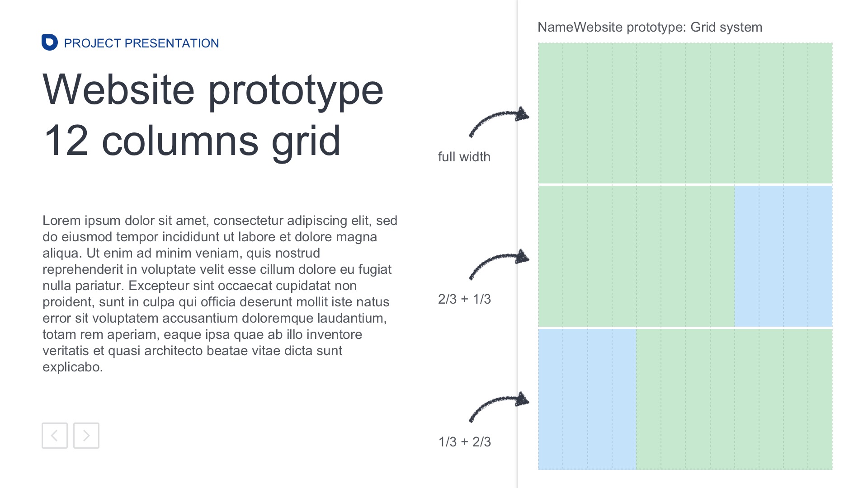Select the Lorem ipsum body paragraph
Image resolution: width=868 pixels, height=488 pixels.
pos(220,294)
